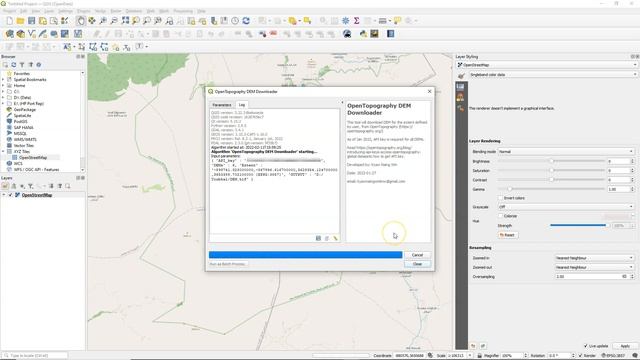Click the Save Project icon

point(31,21)
